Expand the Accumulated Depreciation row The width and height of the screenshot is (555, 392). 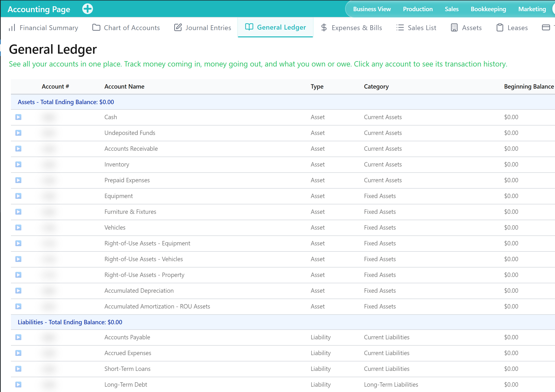tap(18, 291)
